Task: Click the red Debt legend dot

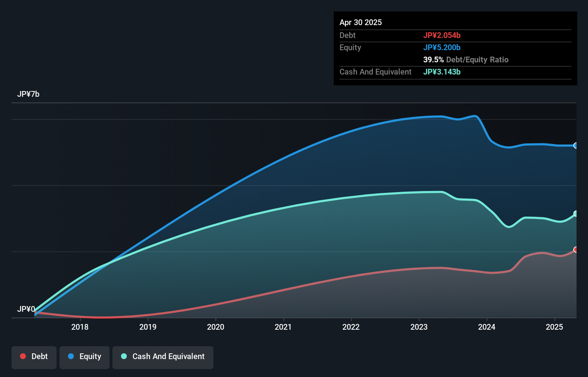Action: [x=23, y=356]
